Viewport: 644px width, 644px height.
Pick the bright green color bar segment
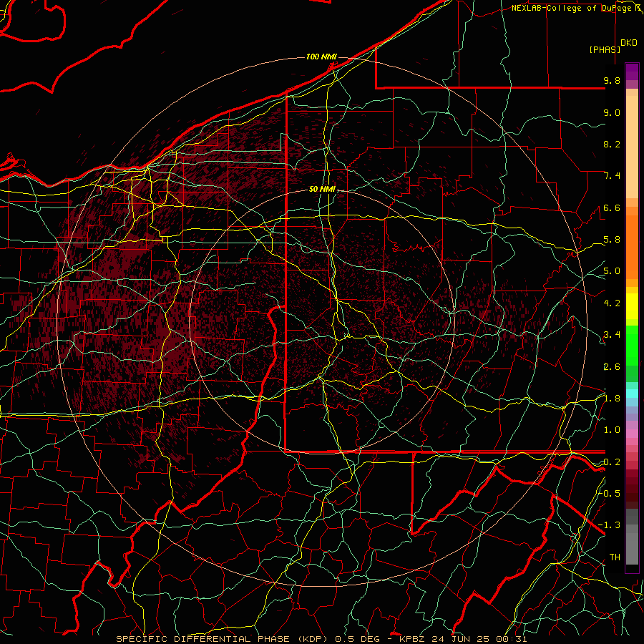tap(632, 345)
